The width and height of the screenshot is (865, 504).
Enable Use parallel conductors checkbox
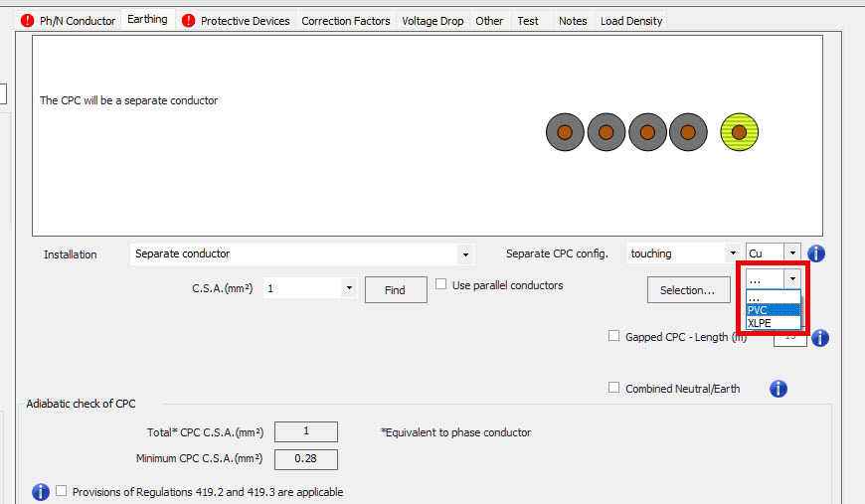(x=441, y=284)
